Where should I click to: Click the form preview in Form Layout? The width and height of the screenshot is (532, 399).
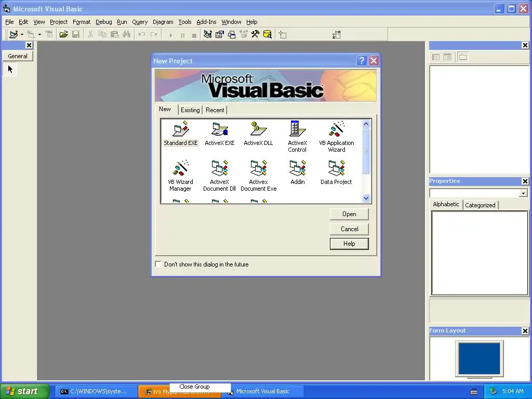click(x=479, y=358)
